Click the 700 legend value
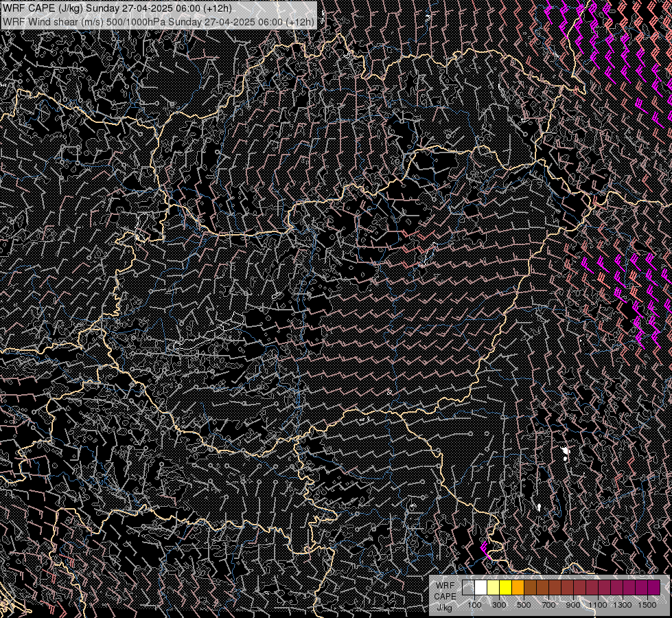 tap(548, 605)
